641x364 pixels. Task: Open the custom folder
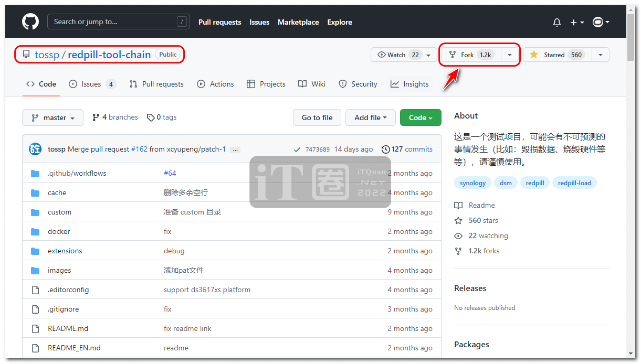[x=59, y=212]
